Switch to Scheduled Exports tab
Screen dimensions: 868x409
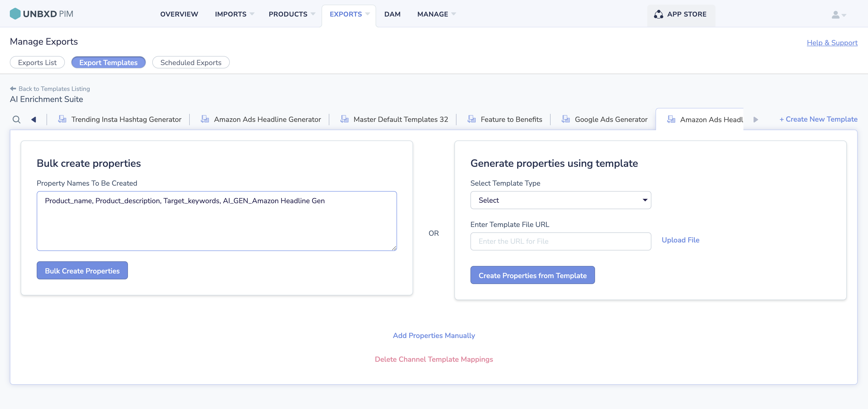tap(191, 62)
